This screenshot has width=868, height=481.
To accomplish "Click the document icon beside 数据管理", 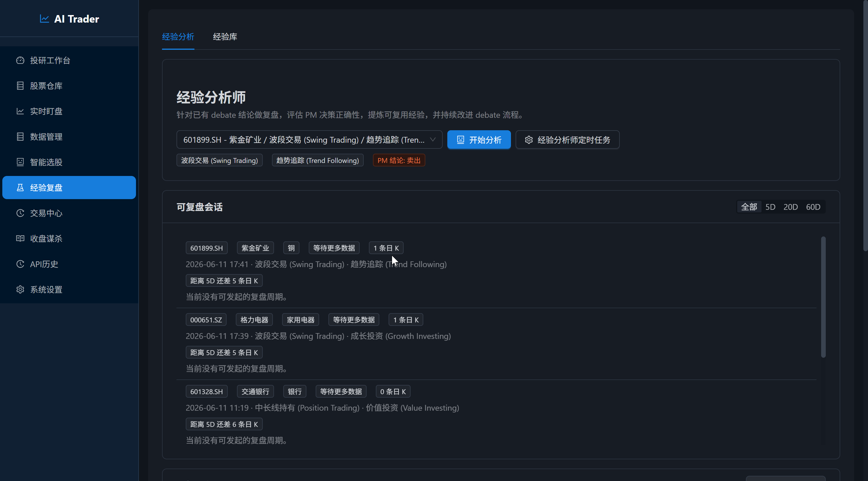I will 20,137.
